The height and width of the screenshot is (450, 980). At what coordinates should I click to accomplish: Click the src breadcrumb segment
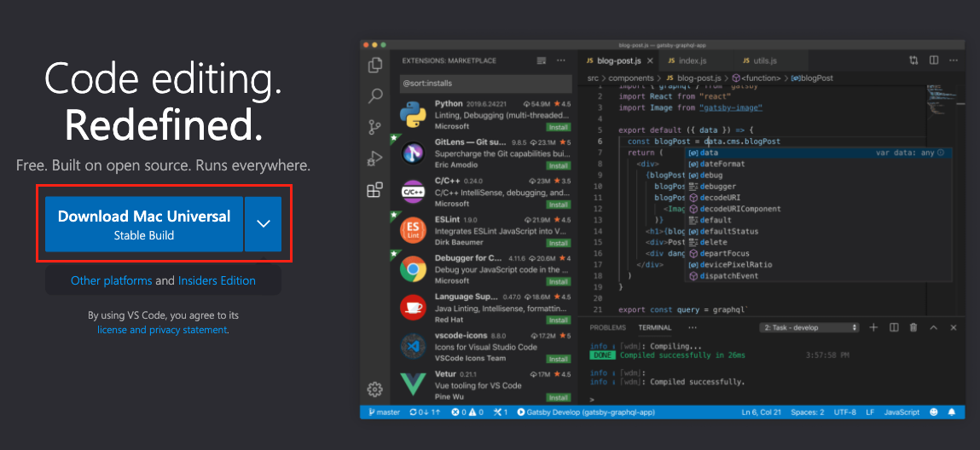click(x=593, y=78)
